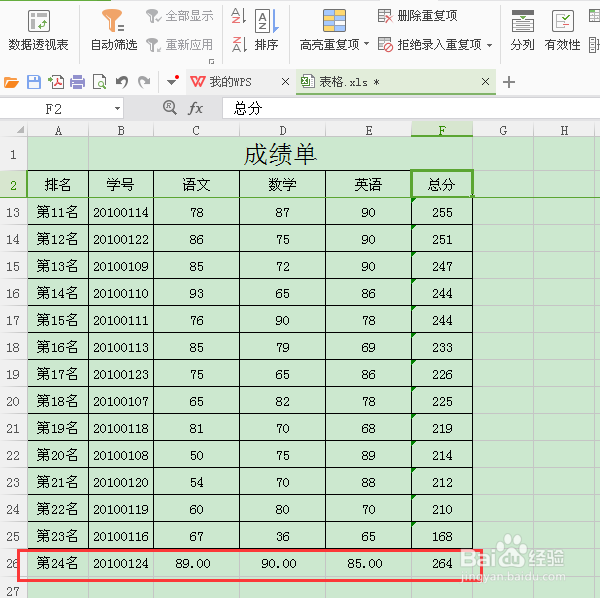This screenshot has height=598, width=600.
Task: Select total score 255
Action: coord(442,212)
